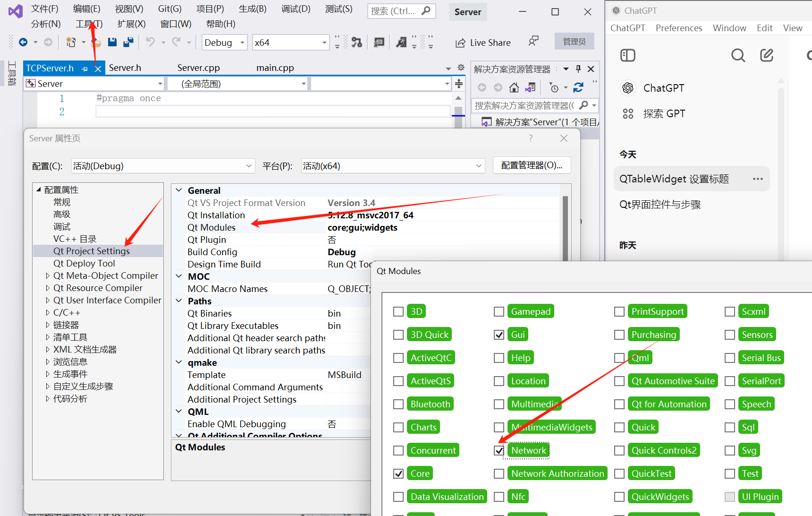Click the ChatGPT search magnifier icon
The width and height of the screenshot is (812, 516).
point(738,55)
